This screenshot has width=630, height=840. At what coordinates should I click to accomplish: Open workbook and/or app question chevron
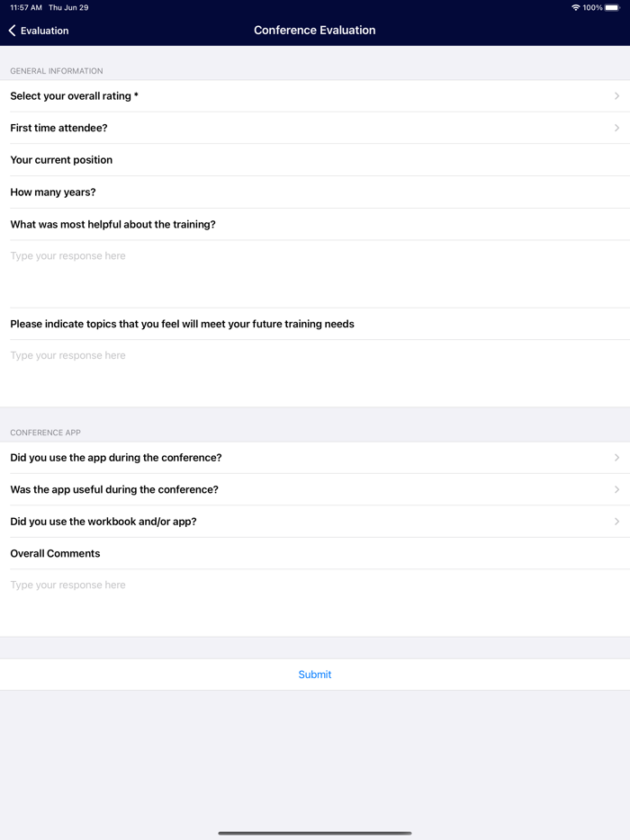616,522
